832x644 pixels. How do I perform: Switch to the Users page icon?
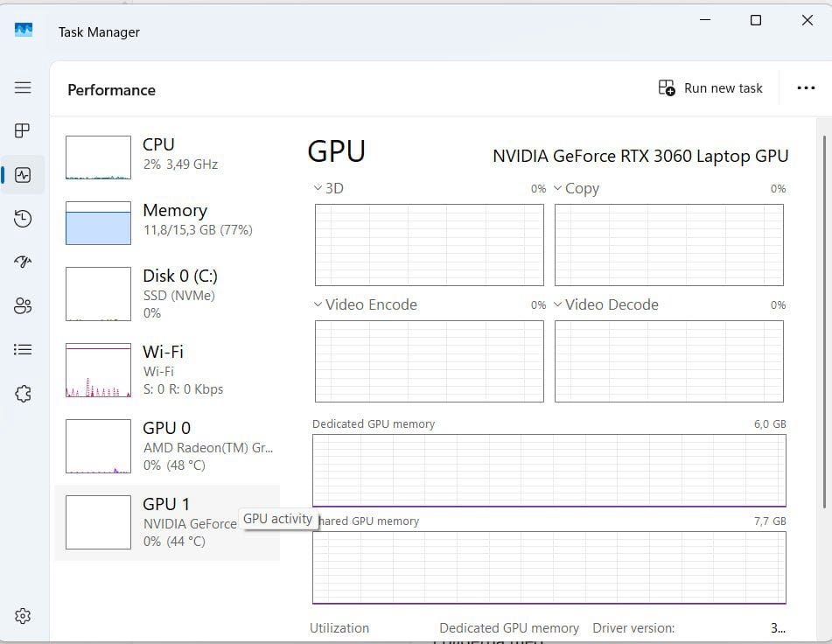(23, 305)
